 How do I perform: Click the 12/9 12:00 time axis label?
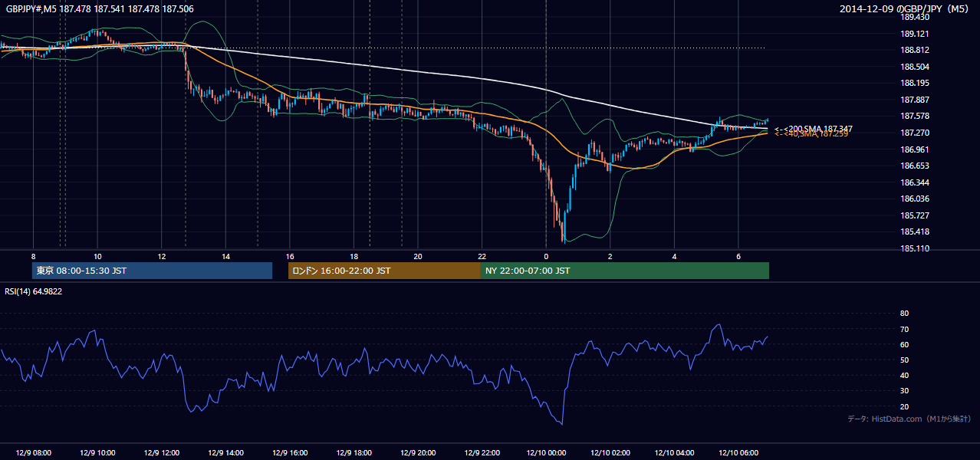(x=162, y=453)
